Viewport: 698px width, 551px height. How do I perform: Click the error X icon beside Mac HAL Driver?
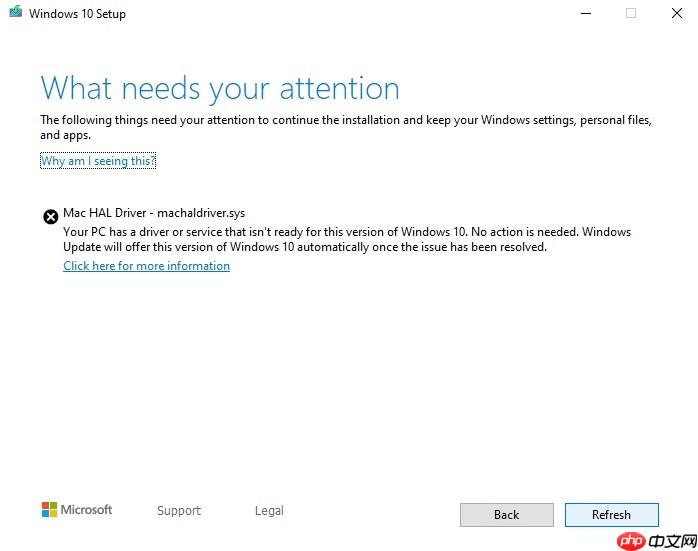pos(51,217)
